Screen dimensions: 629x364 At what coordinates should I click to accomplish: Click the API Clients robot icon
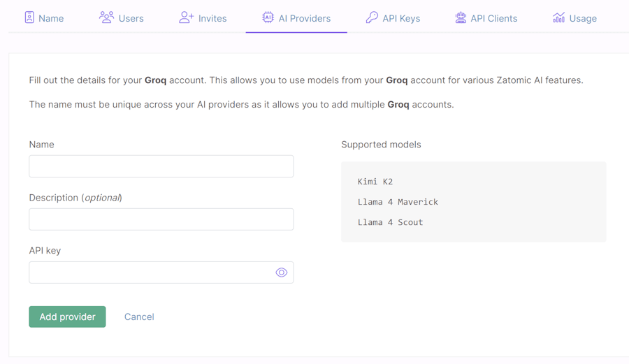click(x=461, y=17)
